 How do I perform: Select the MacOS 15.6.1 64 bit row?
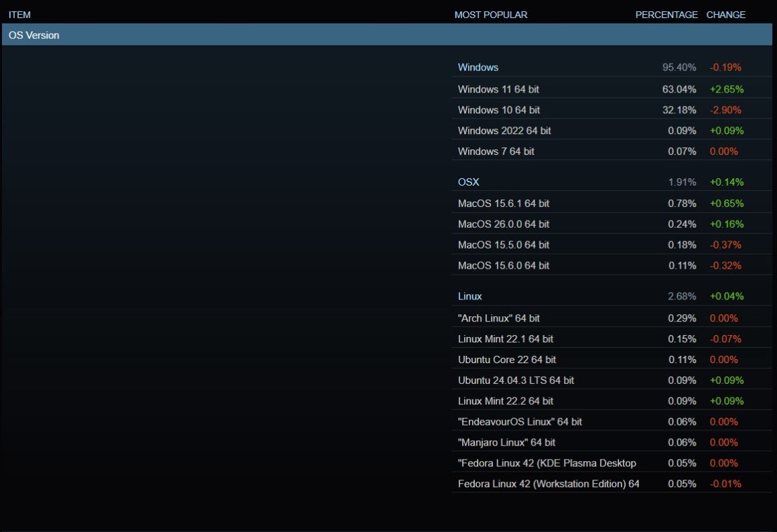point(503,203)
